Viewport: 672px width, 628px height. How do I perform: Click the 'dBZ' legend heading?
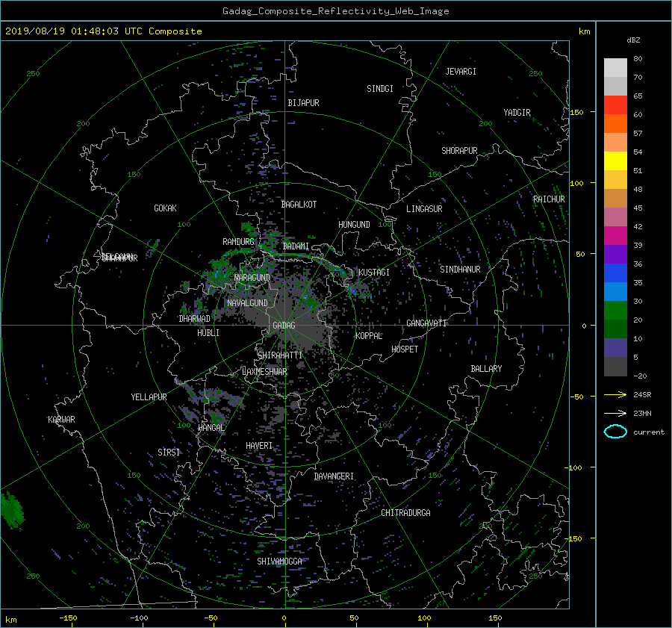633,40
